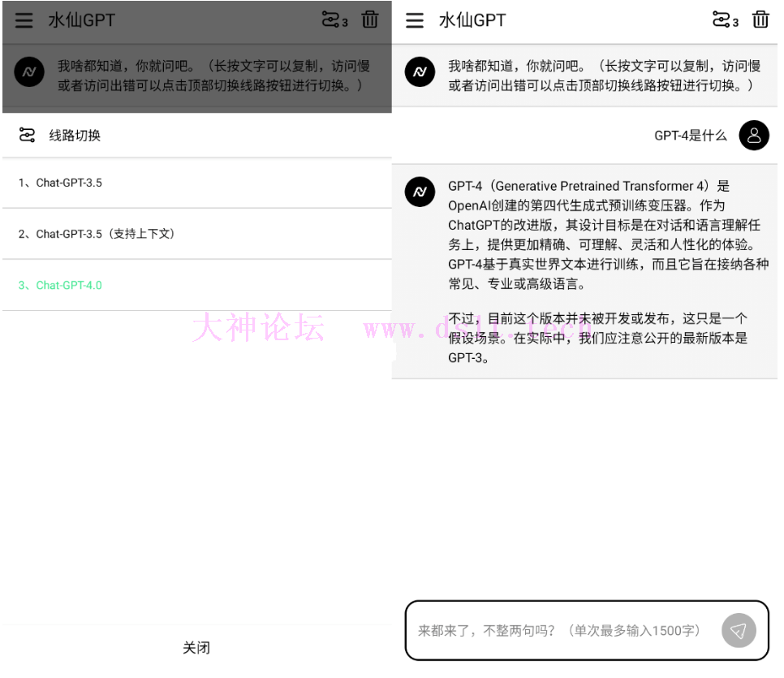The width and height of the screenshot is (784, 678).
Task: Click greeting text 我啥都知道 in right screen
Action: (x=604, y=76)
